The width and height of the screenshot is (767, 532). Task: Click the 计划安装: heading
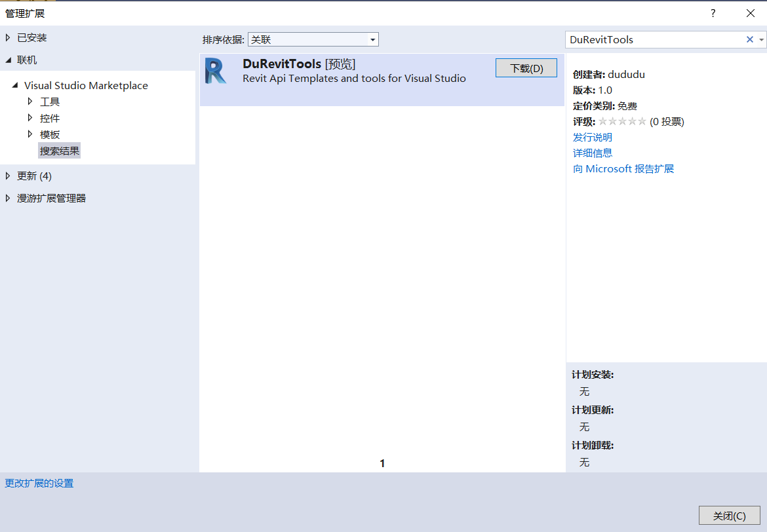[593, 375]
